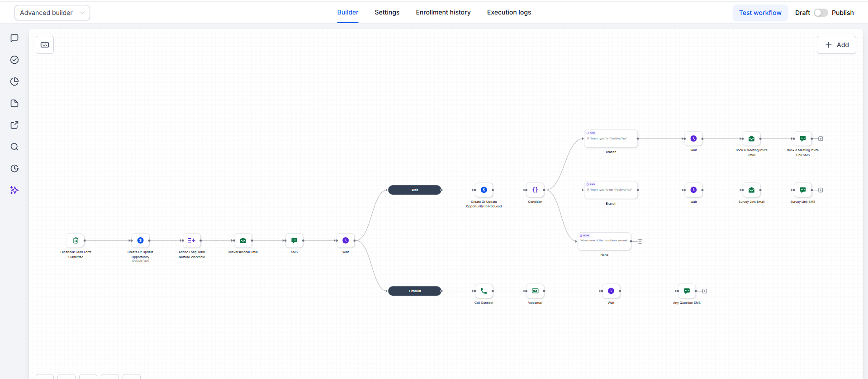Open the magnifier search sidebar icon
The image size is (868, 379).
click(14, 147)
